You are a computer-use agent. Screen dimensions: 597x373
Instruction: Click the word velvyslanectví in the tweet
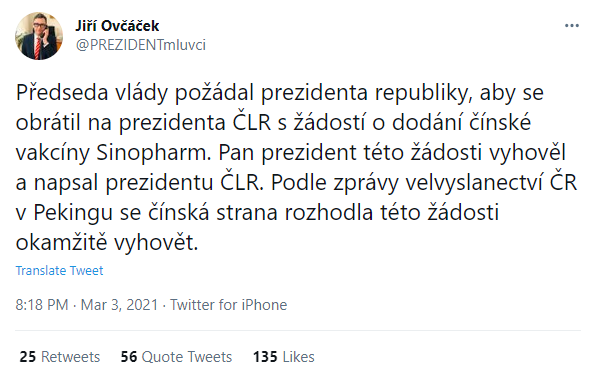tap(474, 183)
